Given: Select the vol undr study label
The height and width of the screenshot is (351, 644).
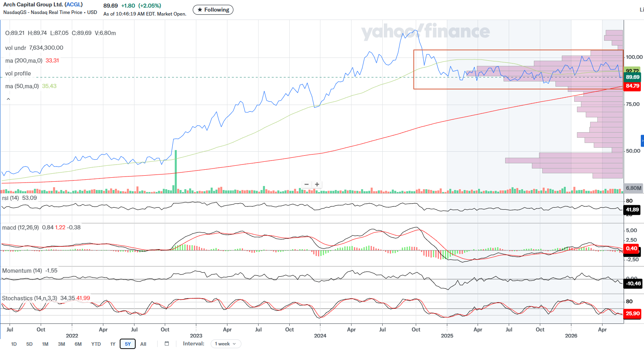Looking at the screenshot, I should tap(16, 48).
